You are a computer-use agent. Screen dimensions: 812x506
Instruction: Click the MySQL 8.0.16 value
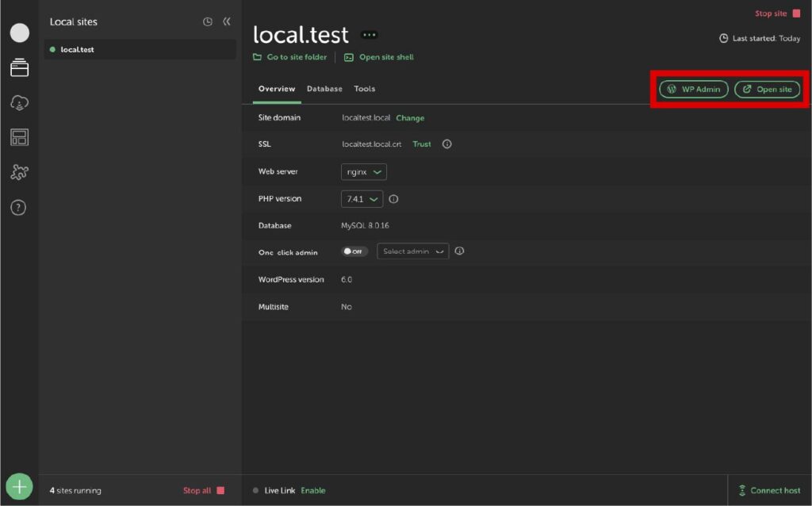[365, 226]
